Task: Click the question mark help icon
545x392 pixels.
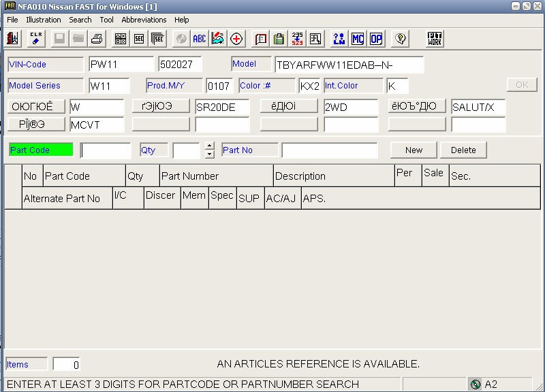Action: point(401,39)
